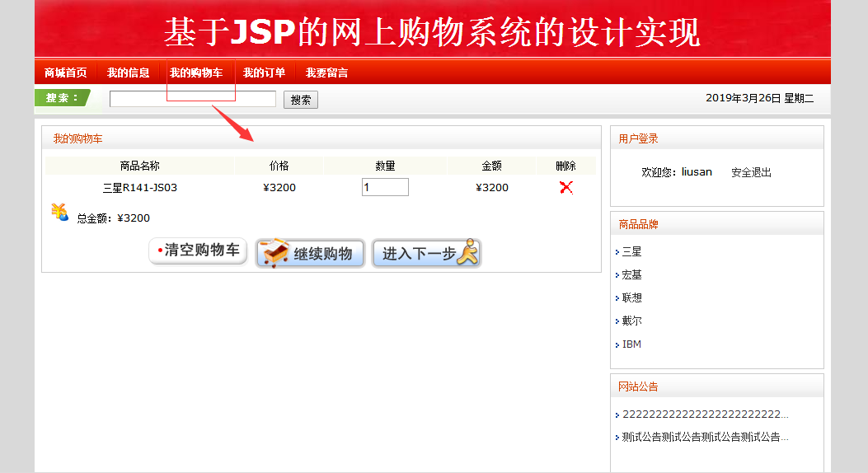This screenshot has width=868, height=473.
Task: Click the date 2019年3月26日 星期二
Action: [759, 98]
